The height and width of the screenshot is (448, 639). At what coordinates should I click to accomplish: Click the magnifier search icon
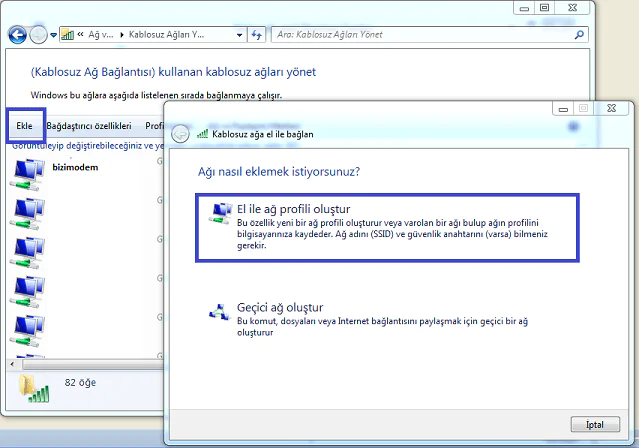580,35
